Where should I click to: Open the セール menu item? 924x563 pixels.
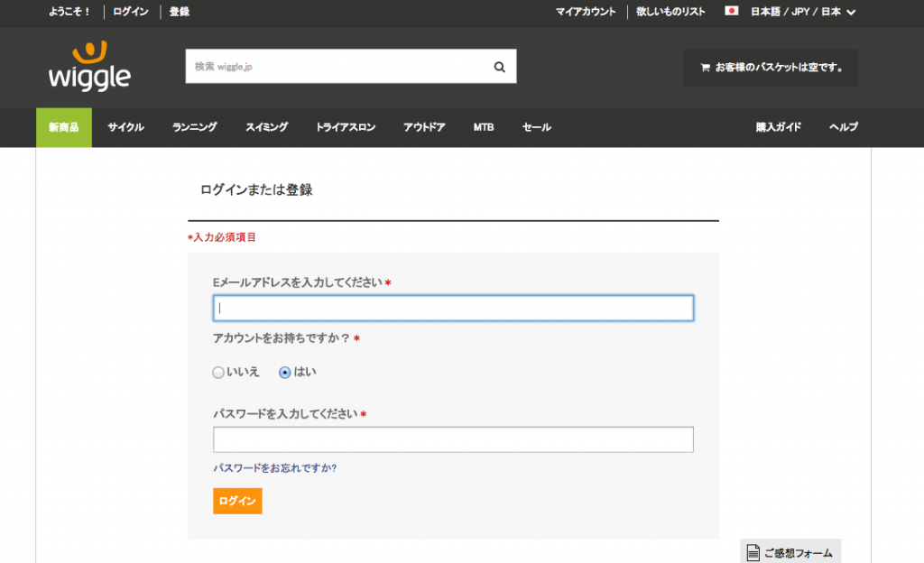[536, 127]
